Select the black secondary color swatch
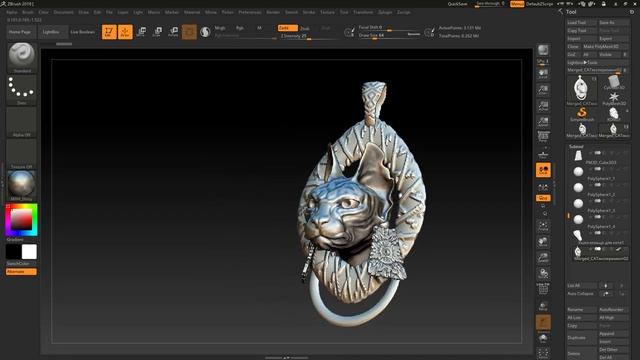This screenshot has width=640, height=360. [13, 252]
